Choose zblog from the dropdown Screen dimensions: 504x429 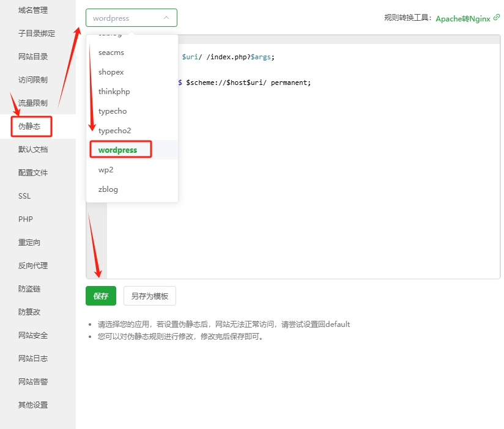click(108, 189)
